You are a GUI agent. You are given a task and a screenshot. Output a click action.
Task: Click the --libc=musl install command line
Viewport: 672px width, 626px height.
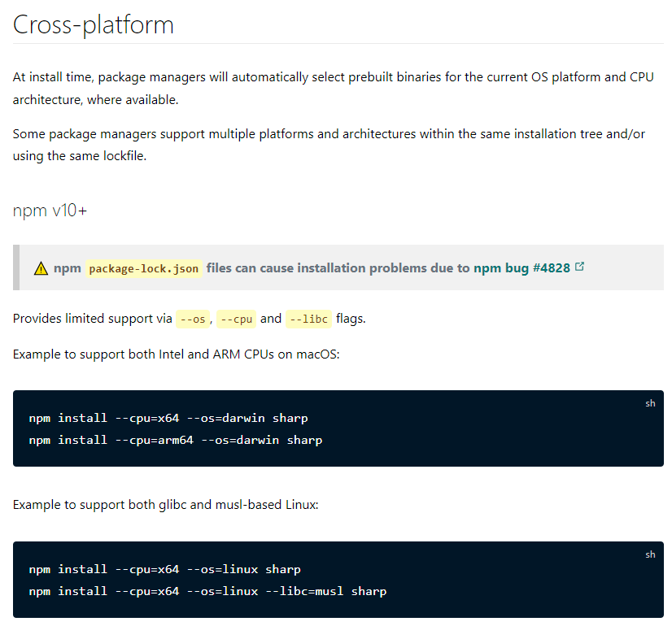pos(207,591)
